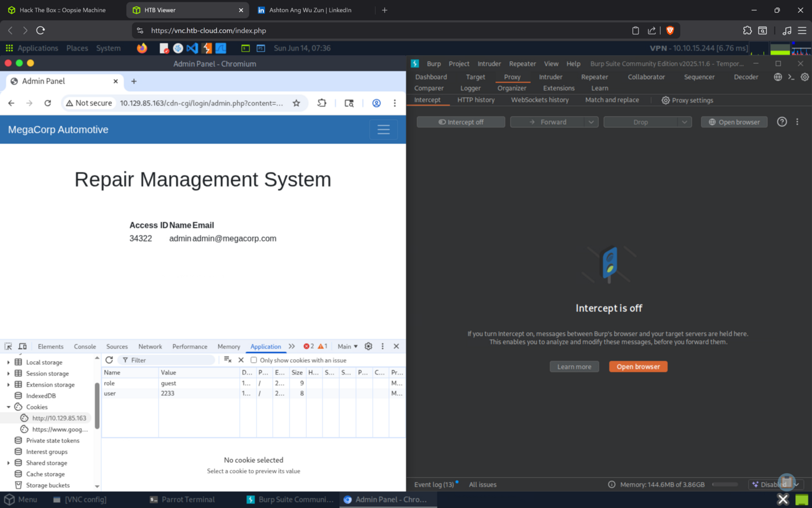
Task: Open the Repeater tab in Burp
Action: tap(594, 77)
